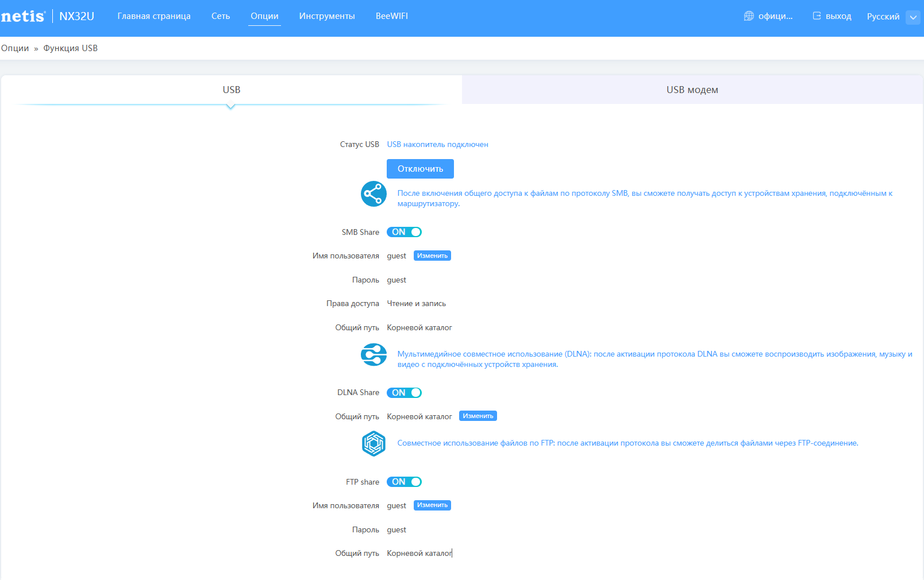Click FTP Общий путь value Корневой каталог
Image resolution: width=924 pixels, height=580 pixels.
(x=419, y=553)
